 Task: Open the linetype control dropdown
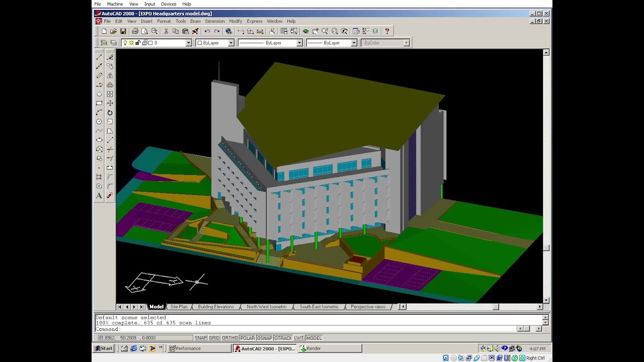299,43
